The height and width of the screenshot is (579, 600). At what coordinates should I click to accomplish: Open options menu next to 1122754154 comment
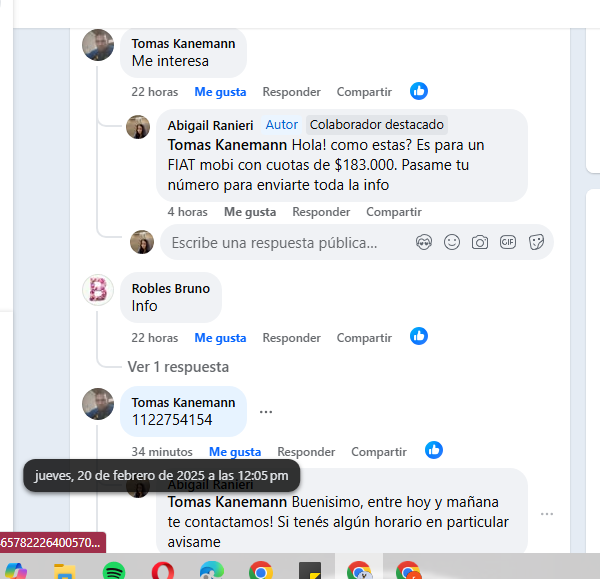pyautogui.click(x=266, y=412)
